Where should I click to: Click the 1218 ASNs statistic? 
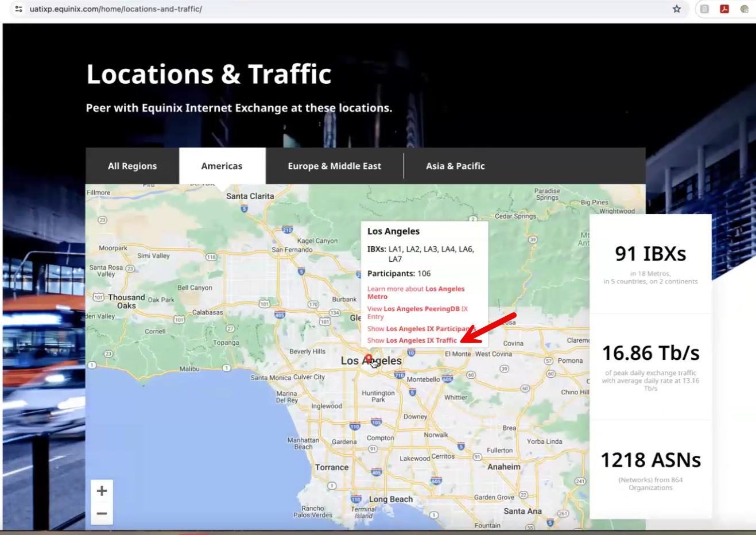650,460
